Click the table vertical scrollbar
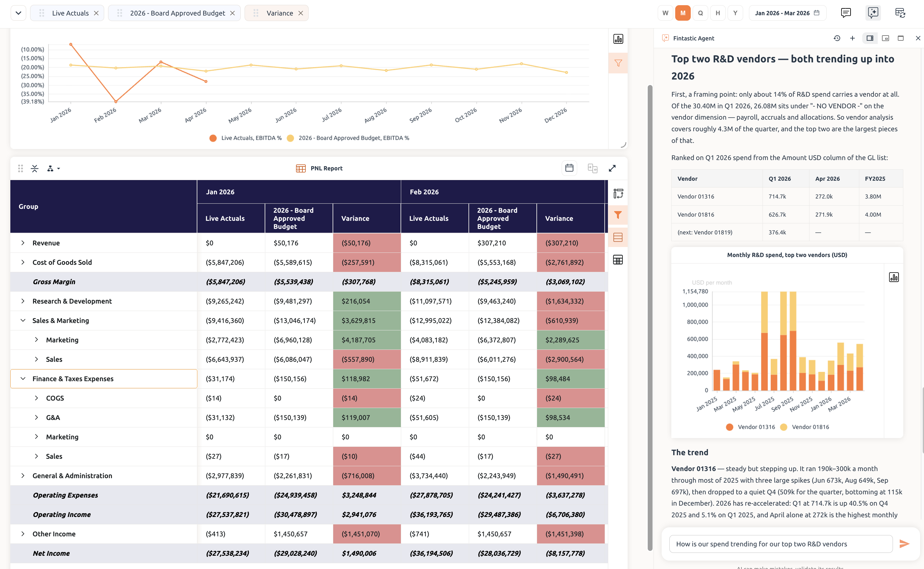Image resolution: width=924 pixels, height=569 pixels. [x=650, y=318]
